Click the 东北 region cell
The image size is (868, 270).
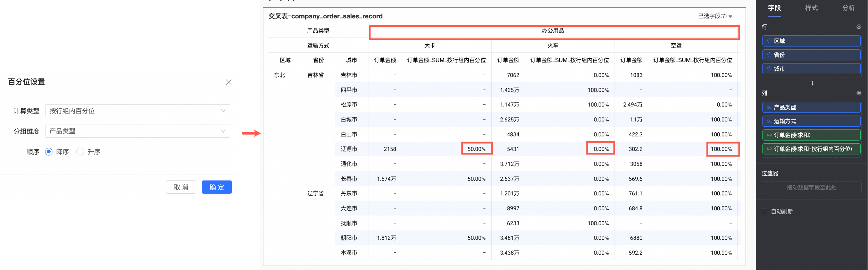279,75
